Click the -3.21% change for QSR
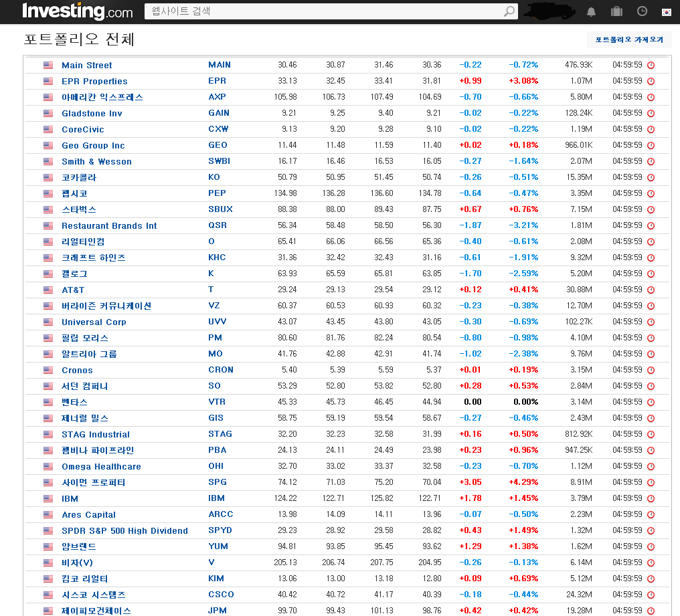The image size is (680, 616). [523, 225]
